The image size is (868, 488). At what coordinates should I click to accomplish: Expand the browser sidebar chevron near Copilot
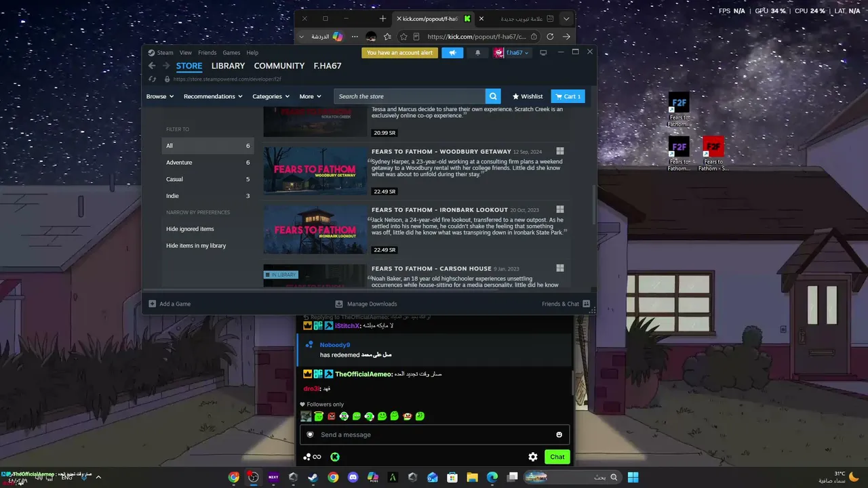(x=301, y=37)
